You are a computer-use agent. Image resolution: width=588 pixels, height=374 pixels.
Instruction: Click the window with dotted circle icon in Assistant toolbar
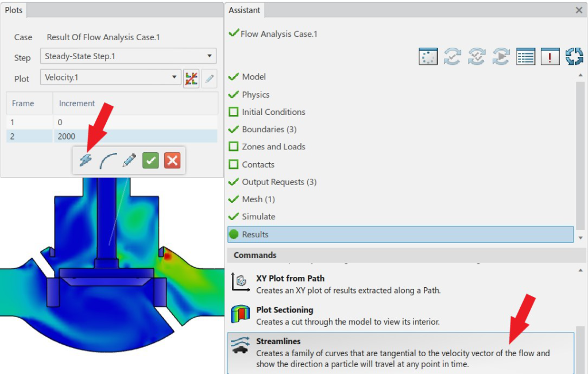point(428,57)
